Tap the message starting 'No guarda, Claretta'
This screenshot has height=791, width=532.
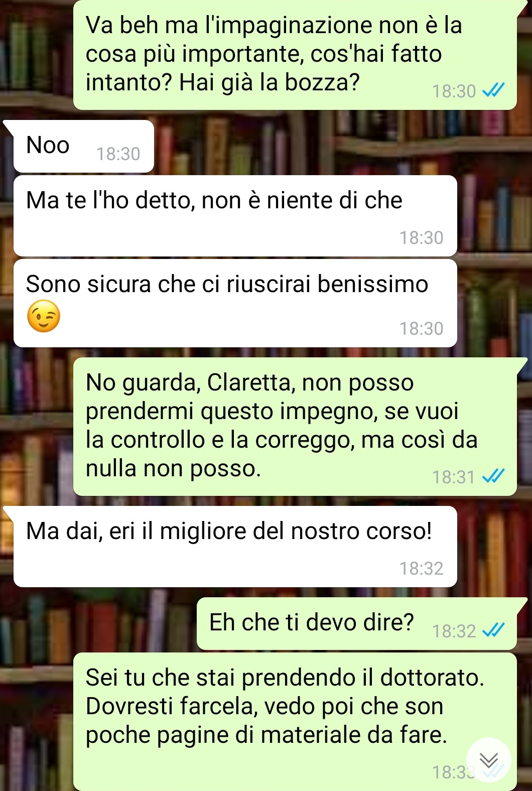[295, 427]
